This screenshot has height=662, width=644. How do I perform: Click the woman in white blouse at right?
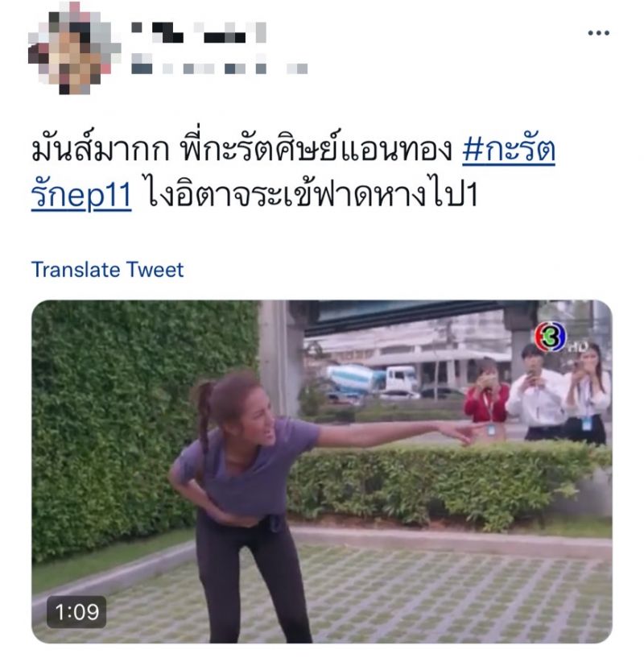pyautogui.click(x=588, y=394)
